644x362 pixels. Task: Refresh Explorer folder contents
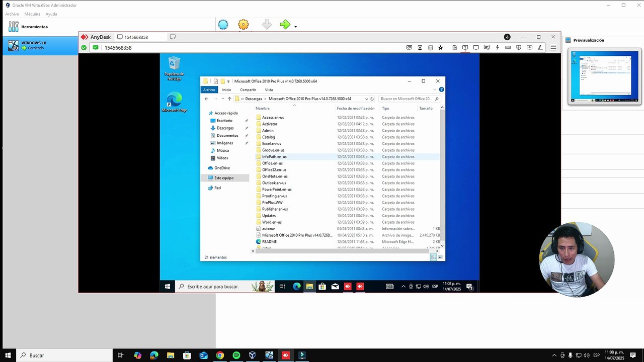372,99
